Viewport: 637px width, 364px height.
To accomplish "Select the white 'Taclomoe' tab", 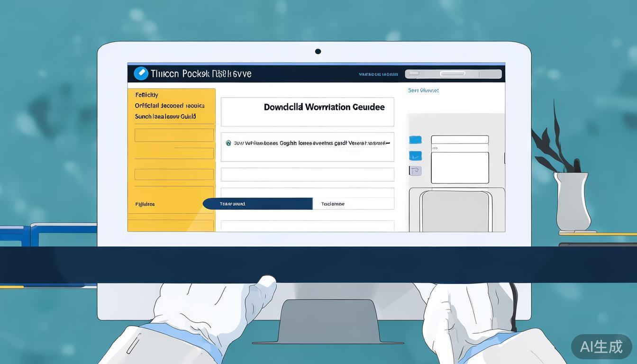I will [353, 204].
